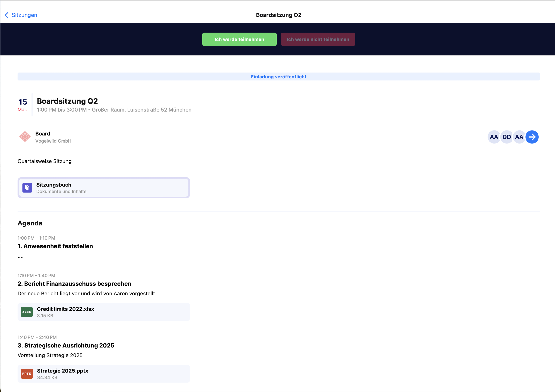Decline via Ich werde nicht teilnehmen
The width and height of the screenshot is (555, 392).
[x=318, y=39]
